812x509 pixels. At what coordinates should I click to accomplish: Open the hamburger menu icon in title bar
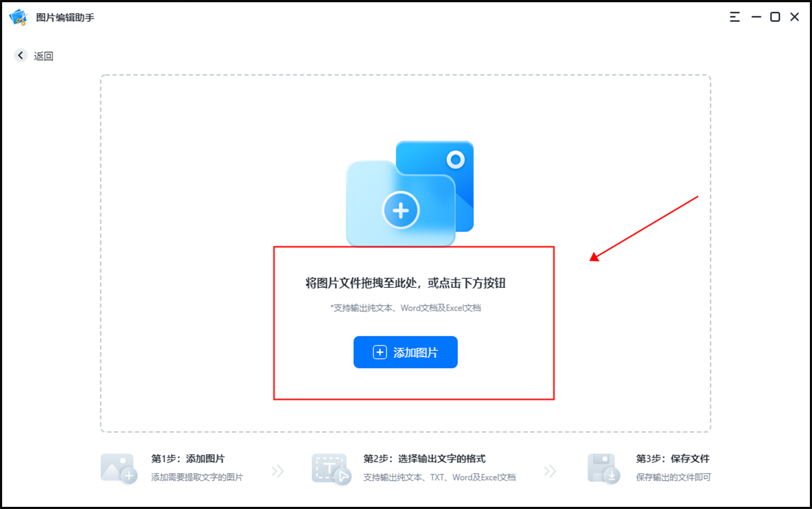pyautogui.click(x=735, y=17)
